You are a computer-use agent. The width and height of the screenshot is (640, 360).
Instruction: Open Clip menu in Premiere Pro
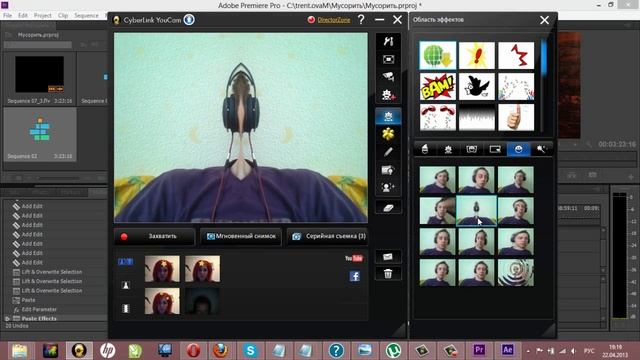[x=63, y=16]
